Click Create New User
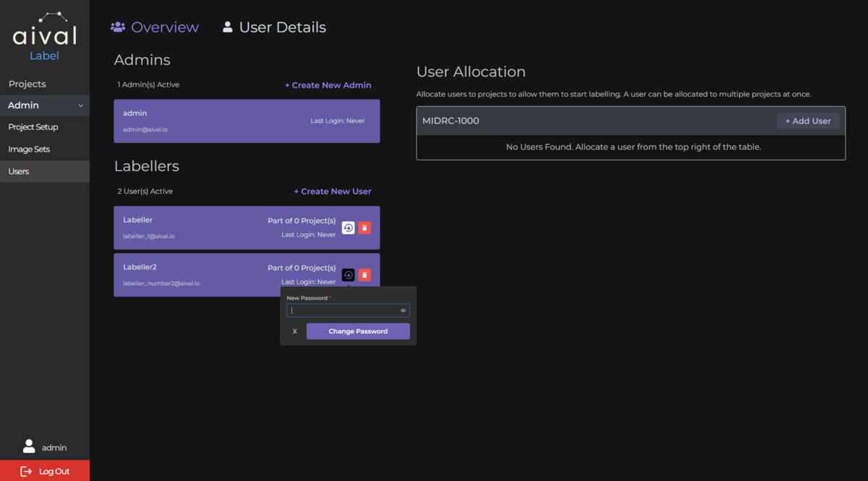 click(333, 191)
